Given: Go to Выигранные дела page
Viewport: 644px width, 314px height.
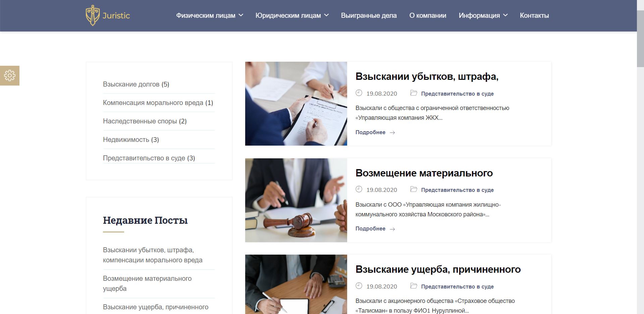Looking at the screenshot, I should 369,15.
